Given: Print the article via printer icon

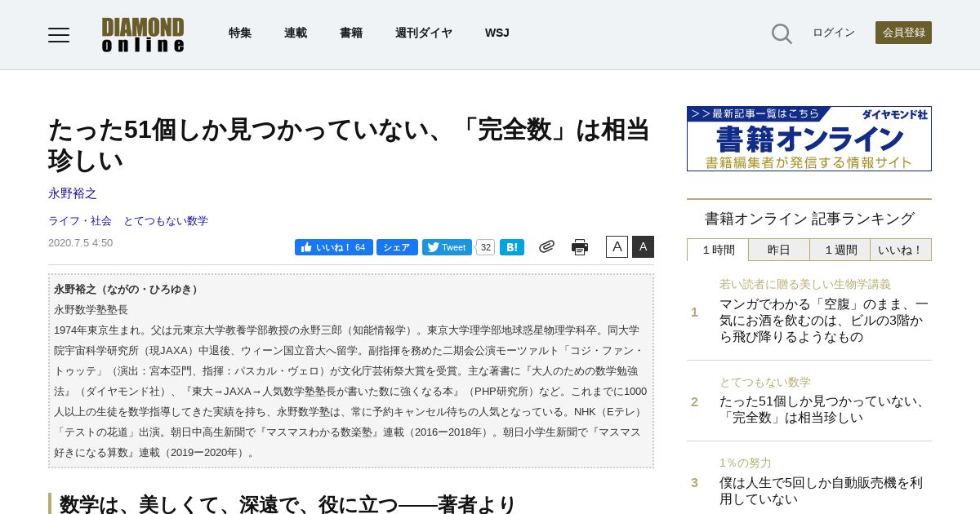Looking at the screenshot, I should tap(580, 247).
